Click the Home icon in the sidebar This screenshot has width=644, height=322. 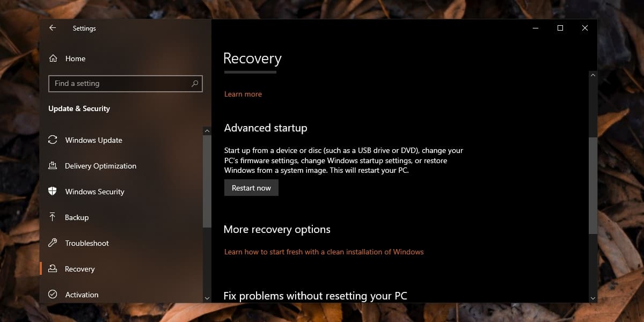[x=53, y=58]
